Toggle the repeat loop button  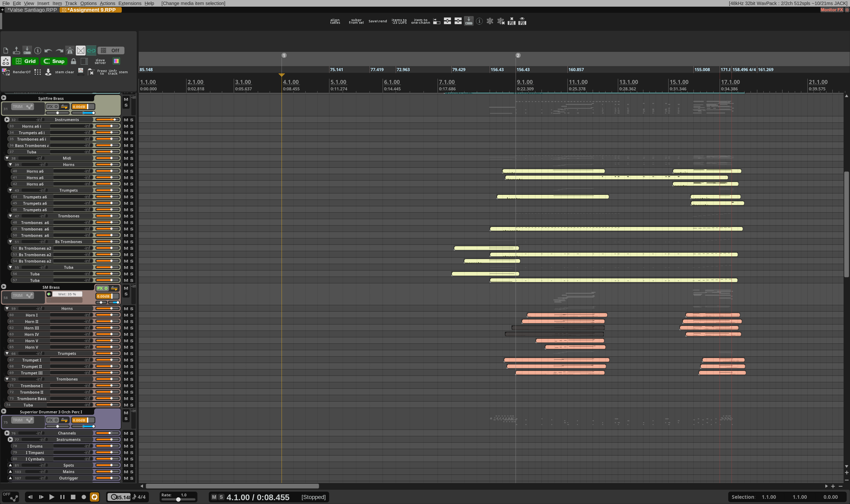pyautogui.click(x=94, y=497)
